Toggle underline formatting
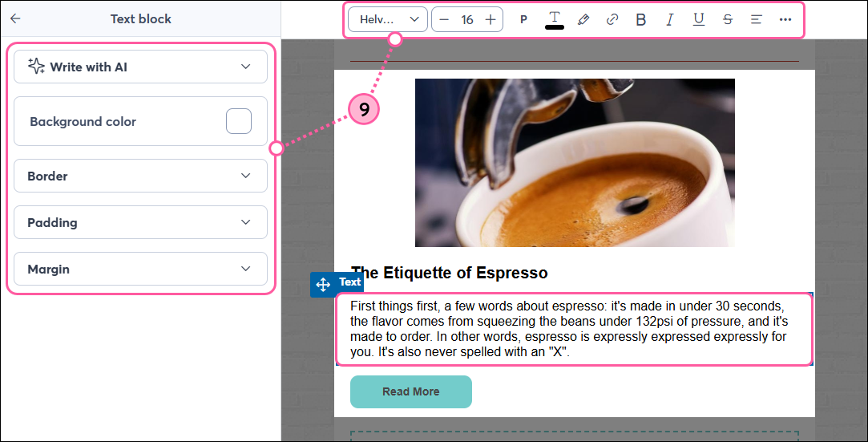This screenshot has width=868, height=442. (699, 19)
